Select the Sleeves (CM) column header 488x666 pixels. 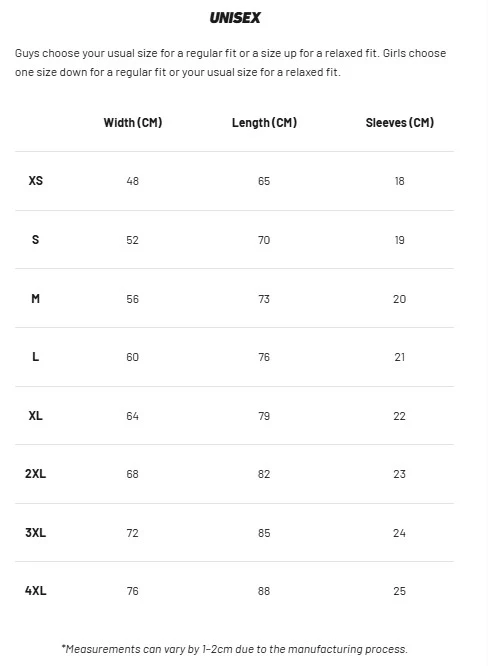tap(400, 123)
